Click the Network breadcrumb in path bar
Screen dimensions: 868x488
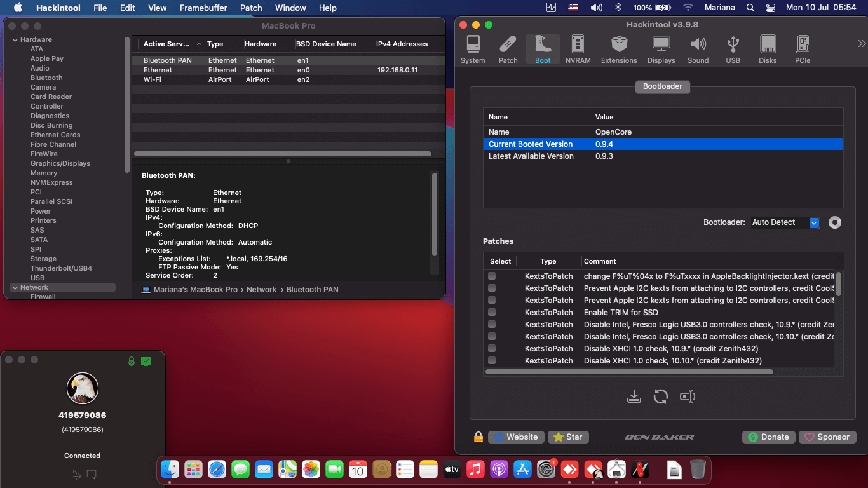[x=261, y=290]
